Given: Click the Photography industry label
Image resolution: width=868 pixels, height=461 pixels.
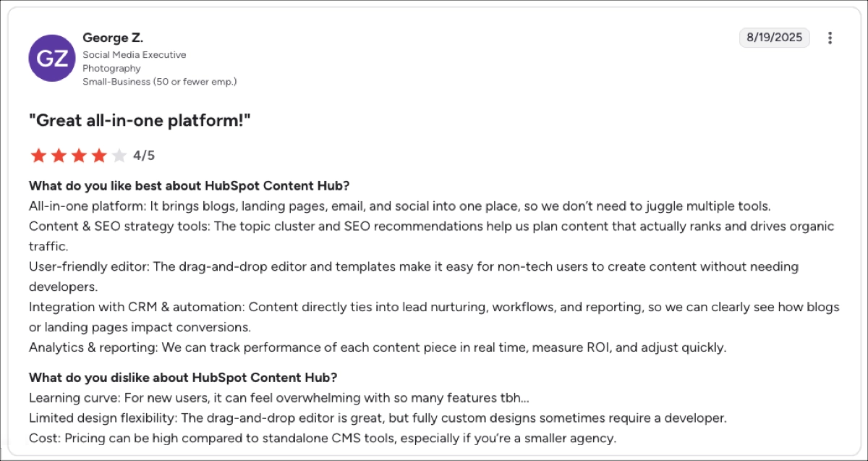Looking at the screenshot, I should pos(111,68).
